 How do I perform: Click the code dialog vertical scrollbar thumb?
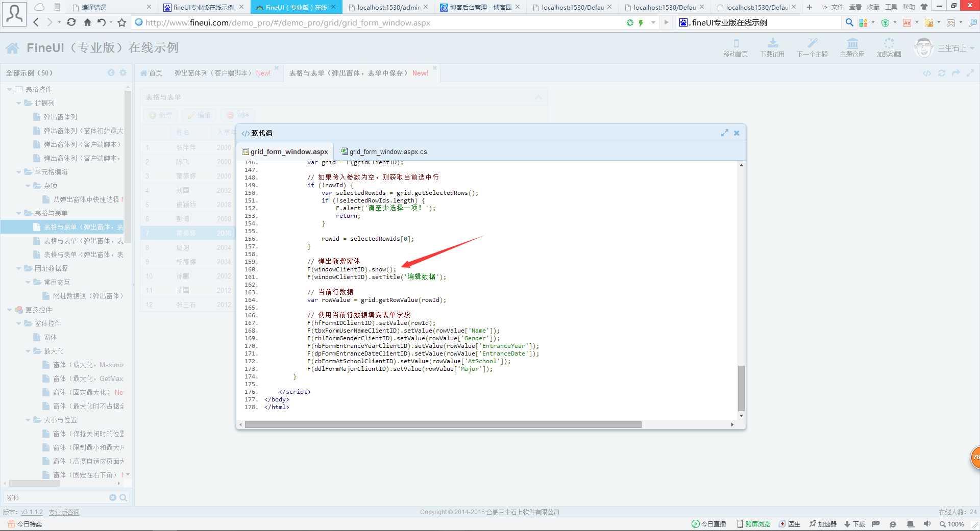tap(741, 388)
